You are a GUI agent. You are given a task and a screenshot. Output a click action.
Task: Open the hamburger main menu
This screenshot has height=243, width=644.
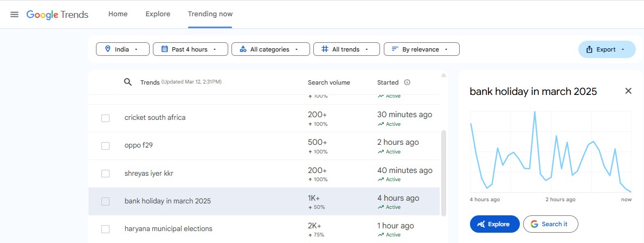pyautogui.click(x=14, y=15)
